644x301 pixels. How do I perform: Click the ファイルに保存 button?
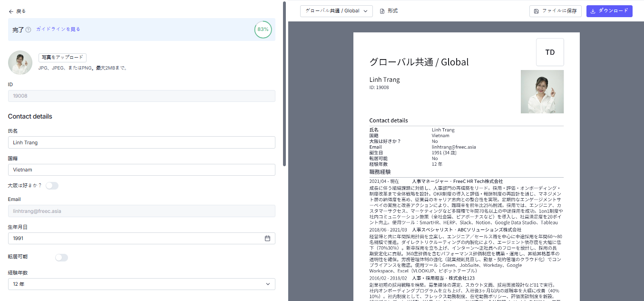tap(556, 11)
